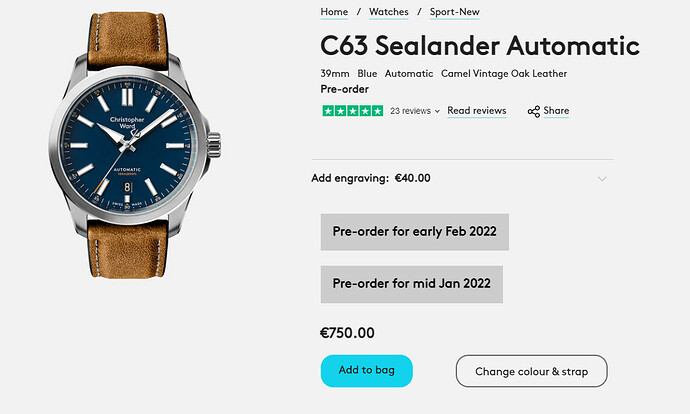Click the blue watch dial
The image size is (690, 414).
click(x=128, y=145)
